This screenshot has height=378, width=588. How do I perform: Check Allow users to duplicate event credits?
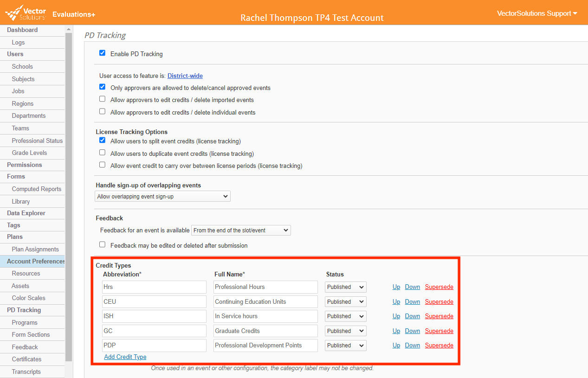point(103,153)
